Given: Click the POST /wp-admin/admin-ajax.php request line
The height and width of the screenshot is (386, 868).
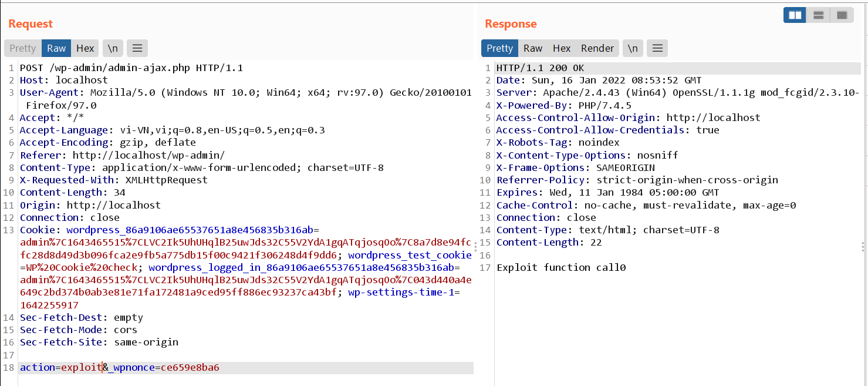Looking at the screenshot, I should (x=131, y=68).
